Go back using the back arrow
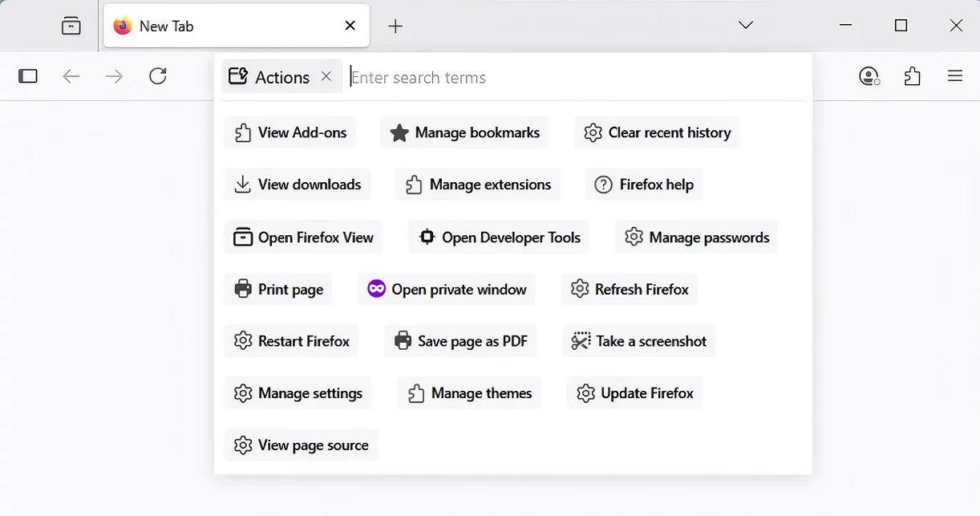This screenshot has height=516, width=980. [71, 76]
